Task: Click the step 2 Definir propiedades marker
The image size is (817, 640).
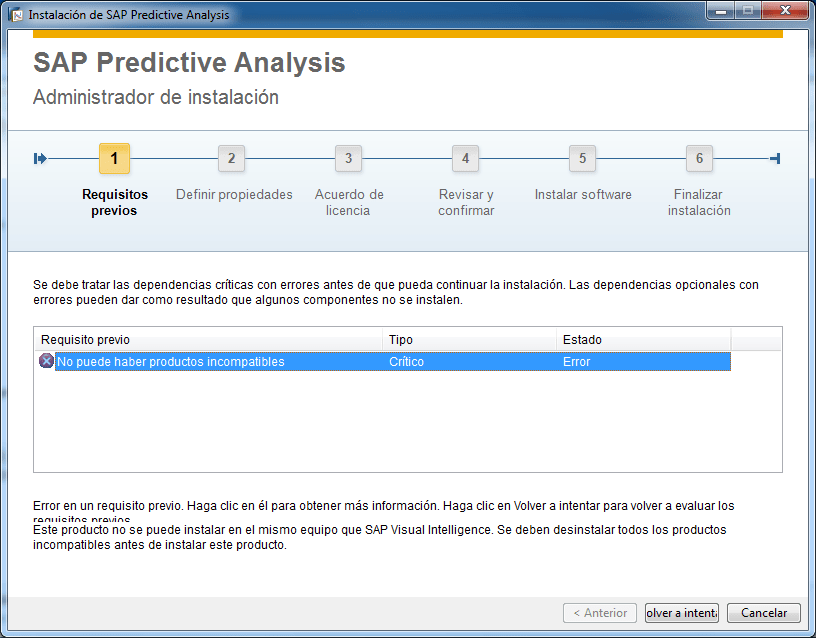Action: tap(231, 158)
